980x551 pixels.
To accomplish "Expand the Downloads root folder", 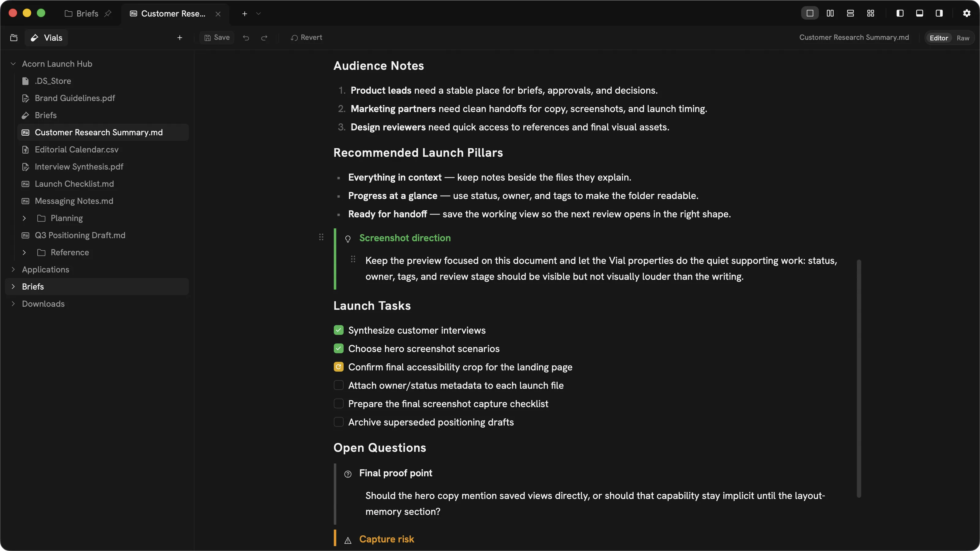I will [13, 304].
